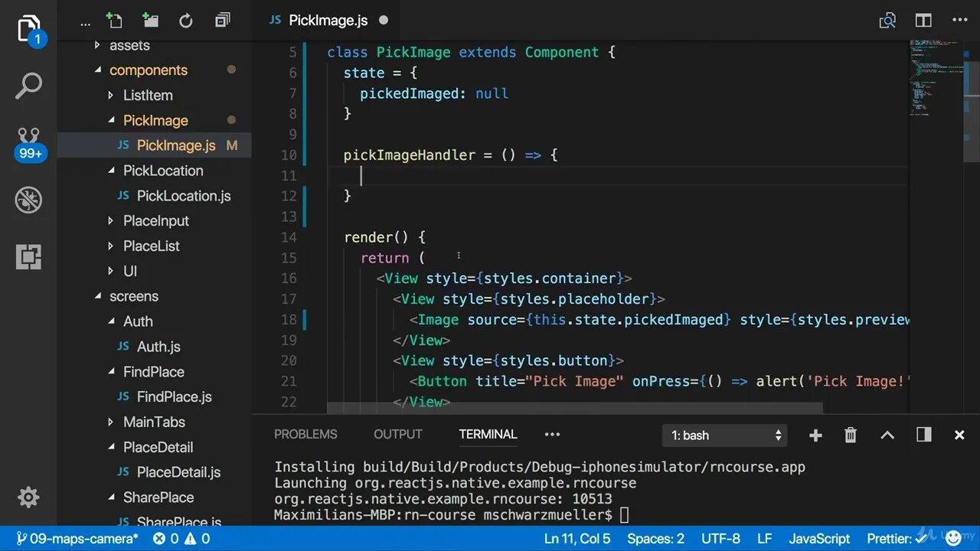Click line number 18 in the gutter

289,320
